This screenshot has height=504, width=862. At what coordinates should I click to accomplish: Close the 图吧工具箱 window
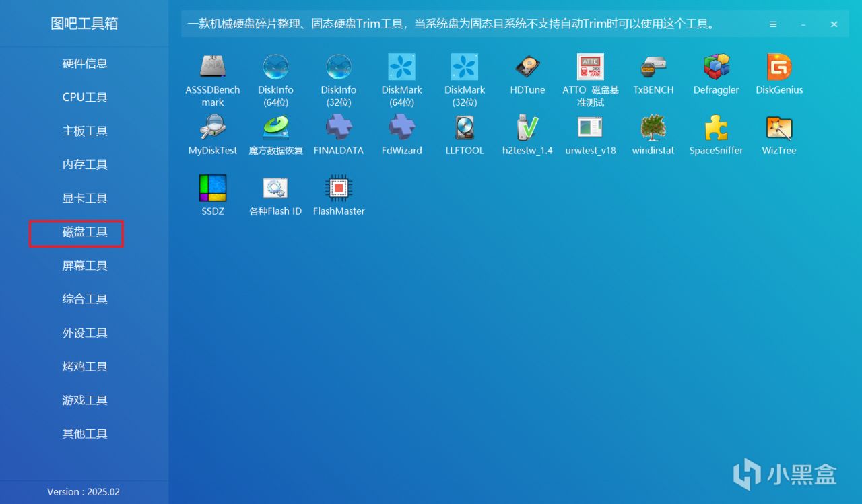[x=834, y=24]
